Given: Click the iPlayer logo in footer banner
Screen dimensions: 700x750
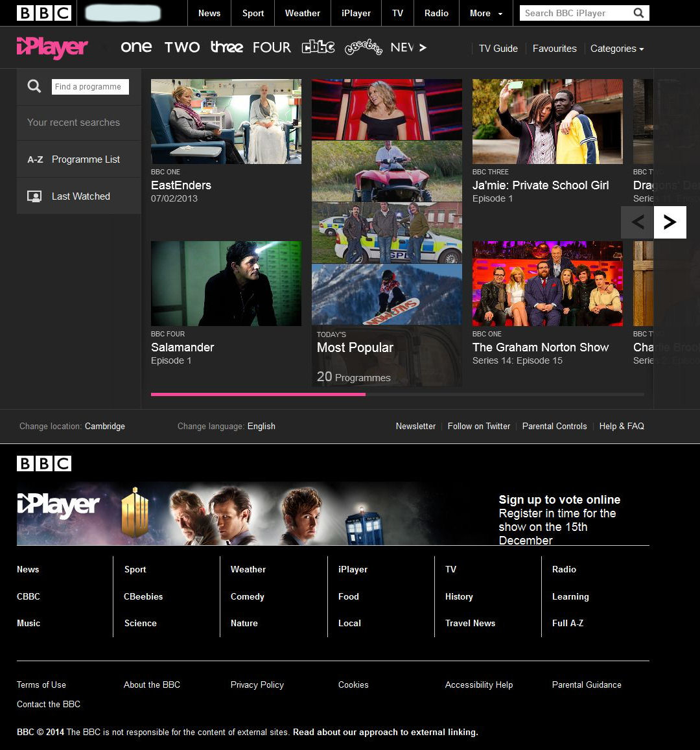Looking at the screenshot, I should click(x=58, y=506).
